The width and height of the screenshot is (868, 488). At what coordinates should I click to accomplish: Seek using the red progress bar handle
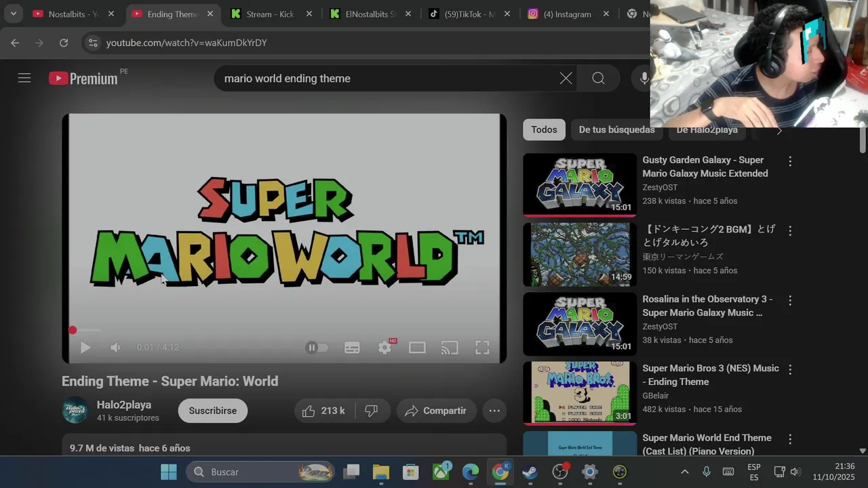tap(73, 330)
